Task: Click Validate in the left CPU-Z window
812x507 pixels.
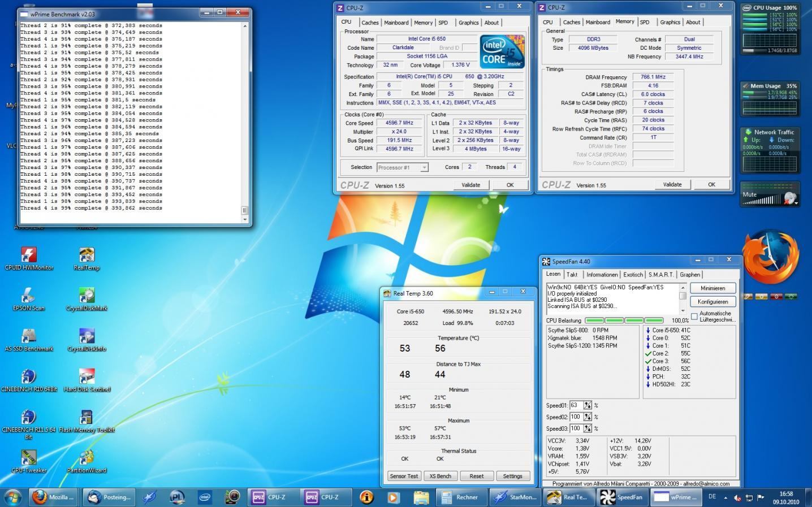Action: 470,185
